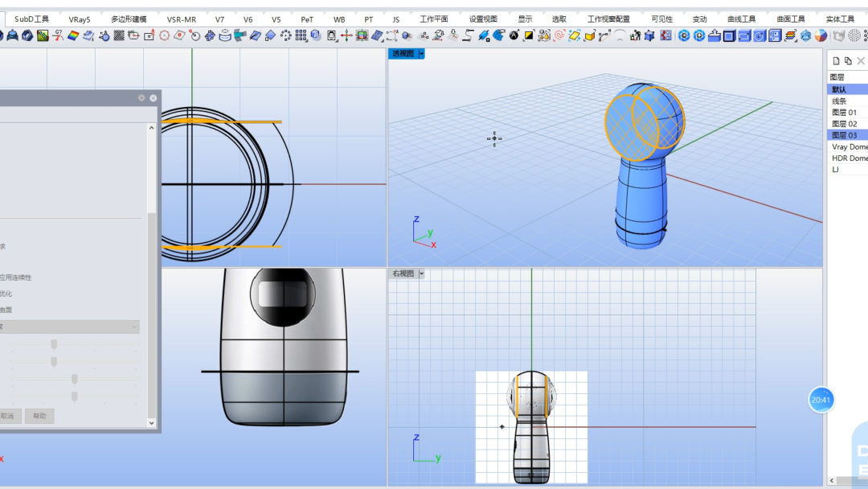868x489 pixels.
Task: Toggle the 曲面 option in the dialog
Action: coord(6,310)
